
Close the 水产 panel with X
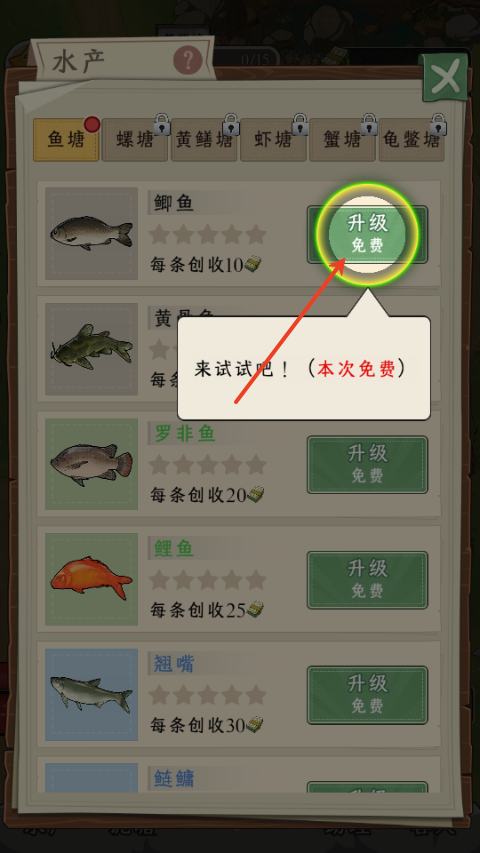(x=445, y=77)
